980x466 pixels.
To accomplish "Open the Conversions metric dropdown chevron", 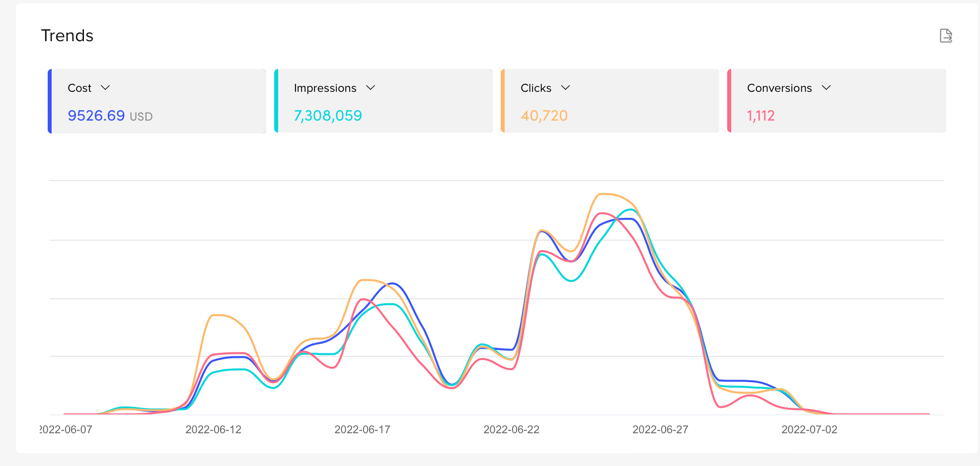I will [826, 88].
